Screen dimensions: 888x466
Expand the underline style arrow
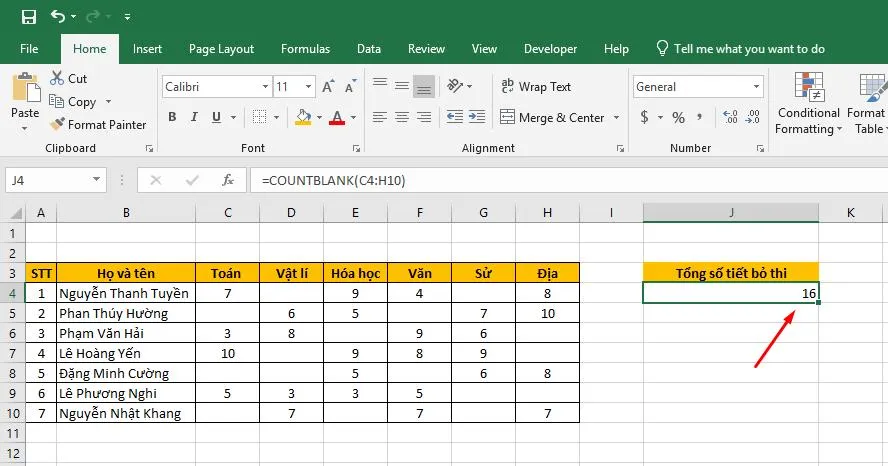pos(233,118)
